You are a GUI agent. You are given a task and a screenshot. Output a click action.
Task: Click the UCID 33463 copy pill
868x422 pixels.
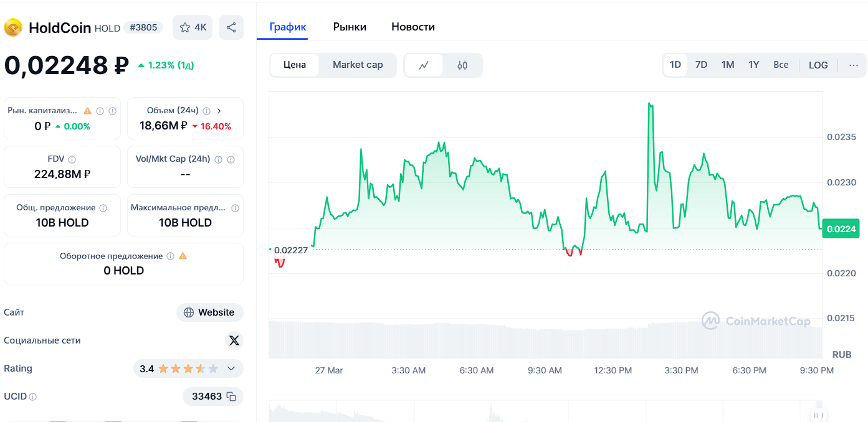click(213, 396)
